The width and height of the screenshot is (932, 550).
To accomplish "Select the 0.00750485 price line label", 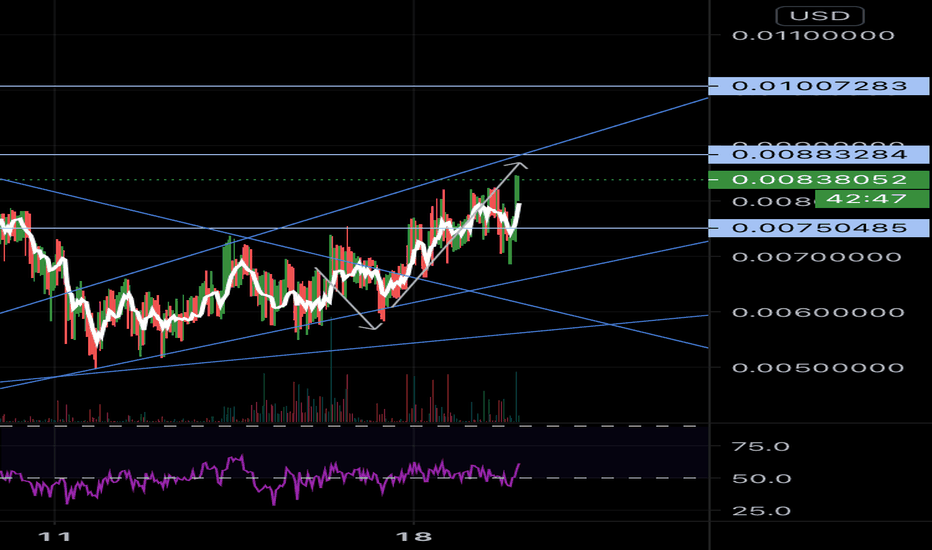I will 818,228.
